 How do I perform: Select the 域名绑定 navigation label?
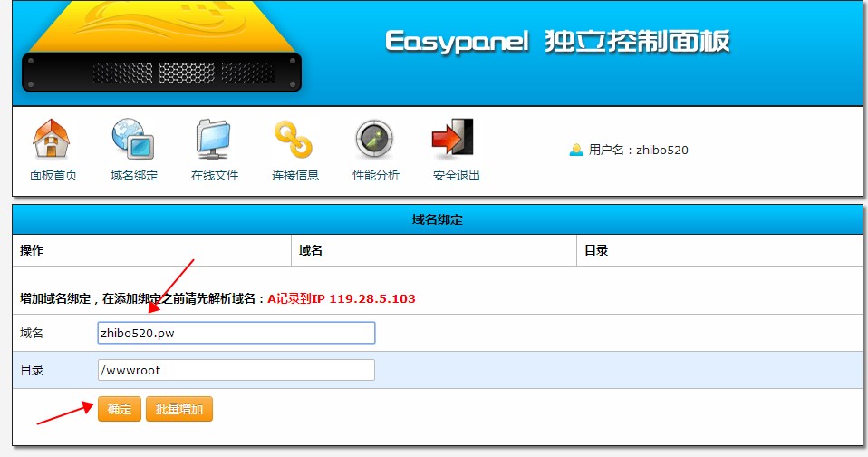point(133,175)
